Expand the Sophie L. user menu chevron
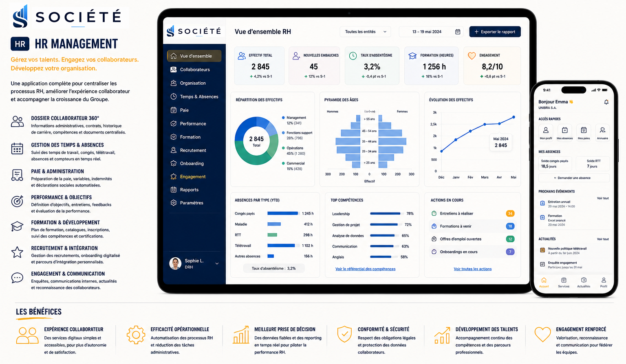626x364 pixels. tap(217, 263)
